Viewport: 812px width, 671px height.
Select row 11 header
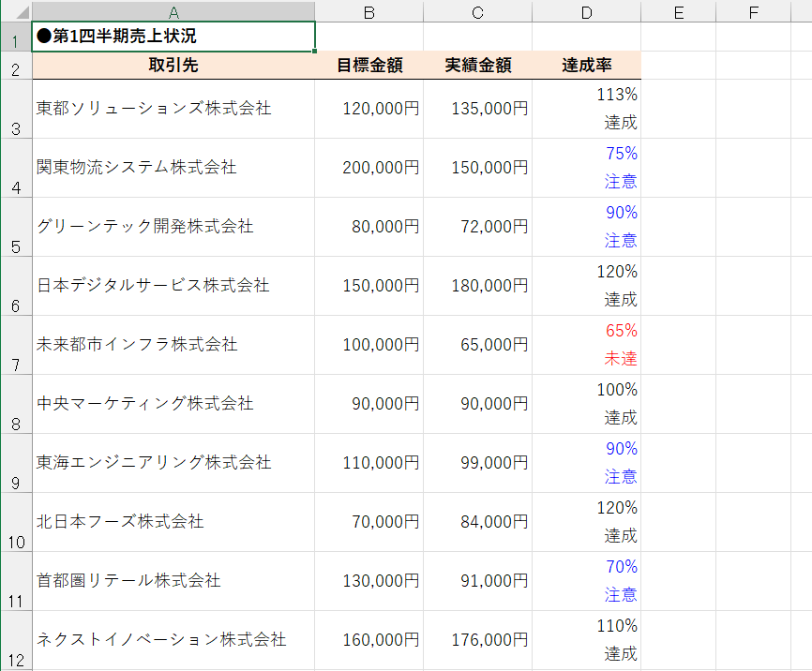coord(16,581)
